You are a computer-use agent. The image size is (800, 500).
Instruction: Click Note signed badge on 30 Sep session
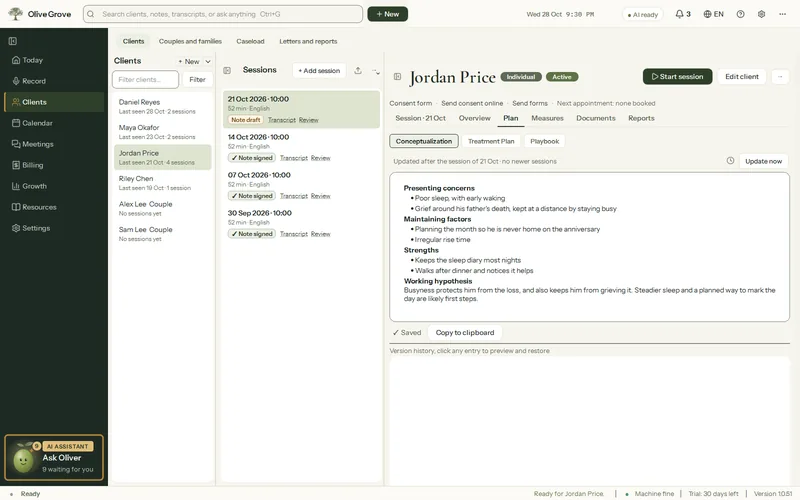click(252, 234)
